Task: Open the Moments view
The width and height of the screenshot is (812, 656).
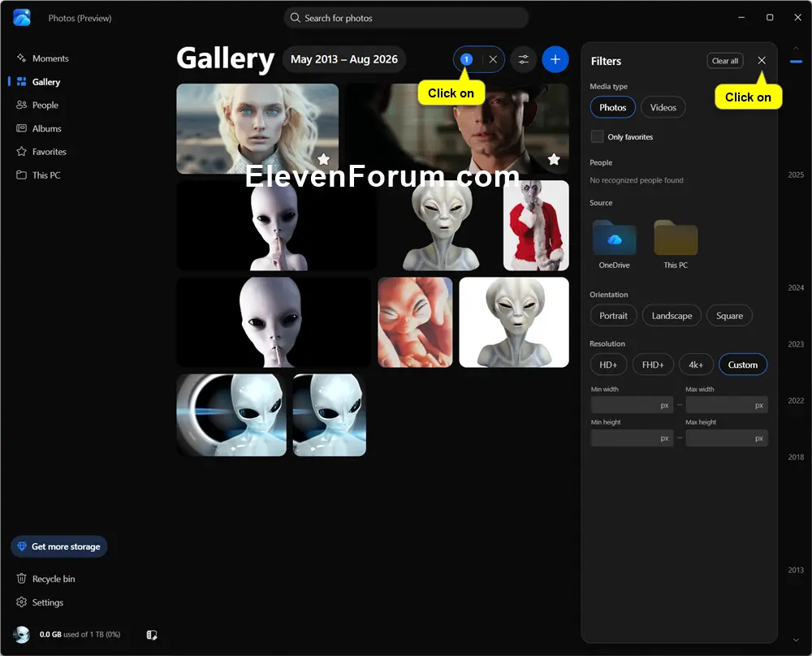Action: click(50, 58)
